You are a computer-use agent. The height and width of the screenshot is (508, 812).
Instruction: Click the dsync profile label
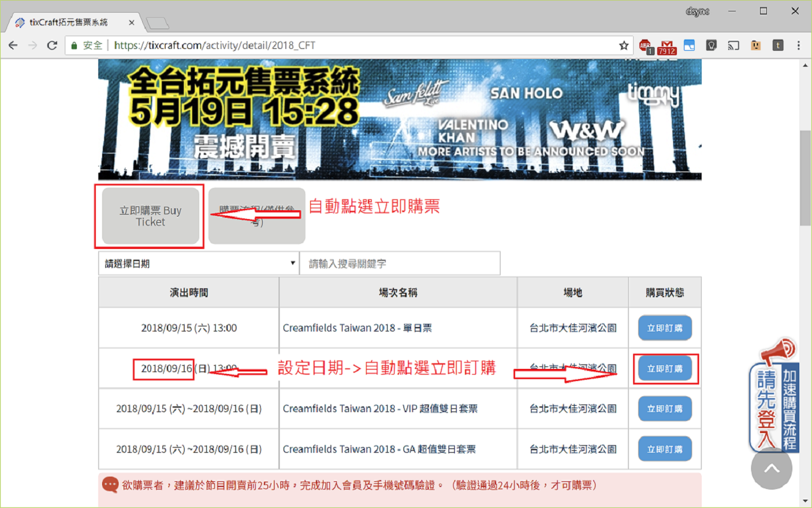tap(698, 11)
